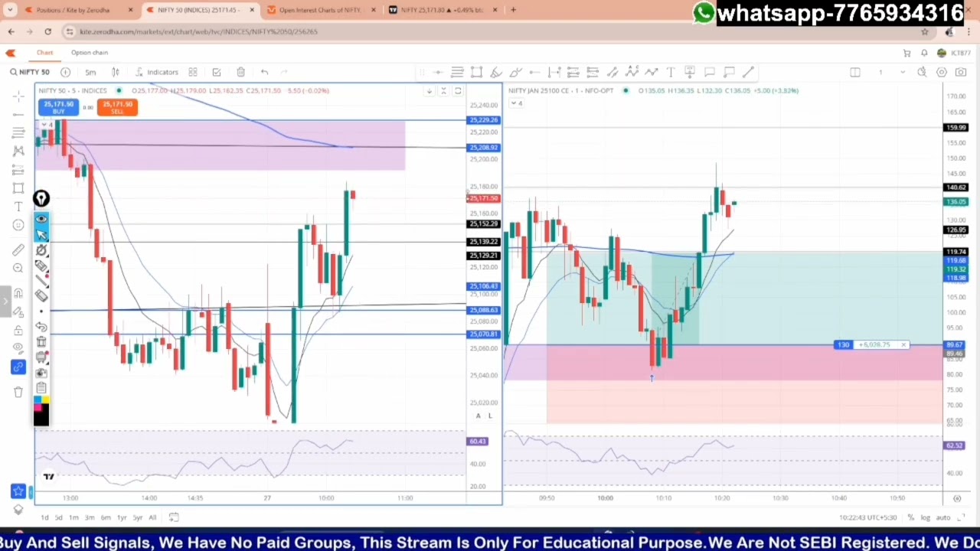The width and height of the screenshot is (980, 551).
Task: Select the ruler measure tool
Action: pos(18,249)
